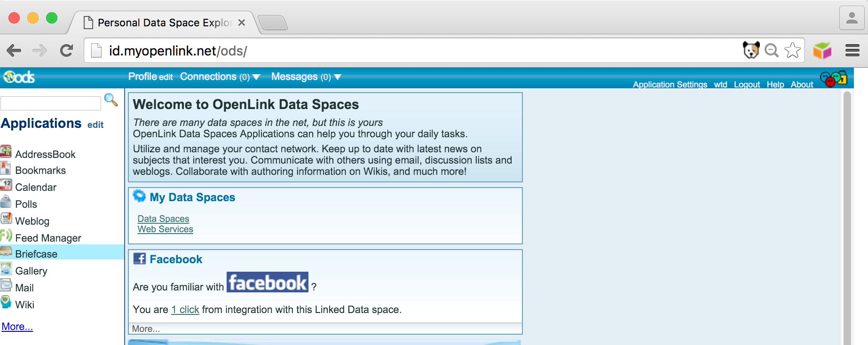Click the Wiki application icon
868x345 pixels.
click(x=6, y=302)
